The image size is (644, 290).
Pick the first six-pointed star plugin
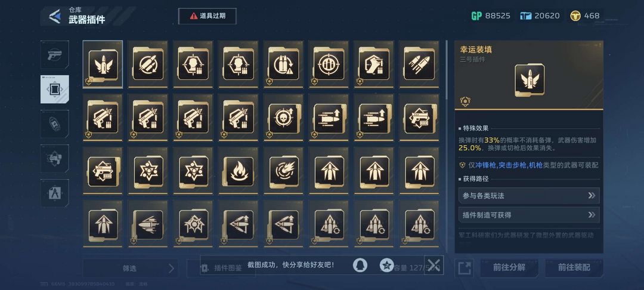pos(148,170)
